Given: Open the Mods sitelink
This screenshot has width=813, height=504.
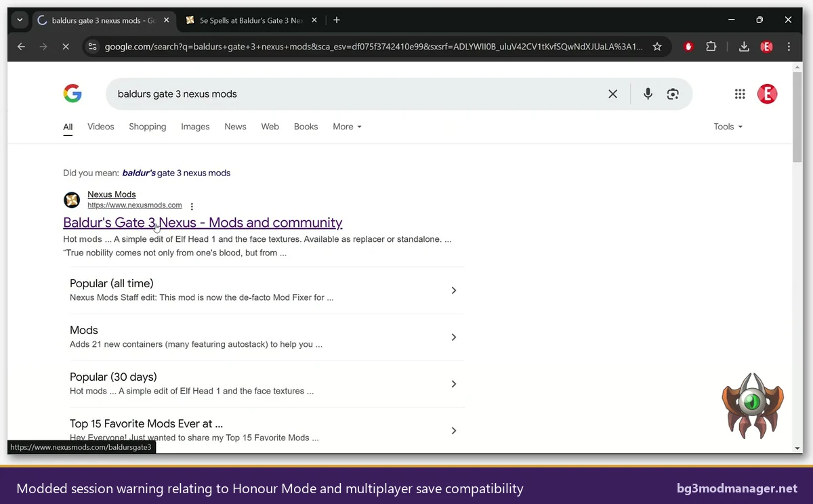Looking at the screenshot, I should [x=84, y=330].
